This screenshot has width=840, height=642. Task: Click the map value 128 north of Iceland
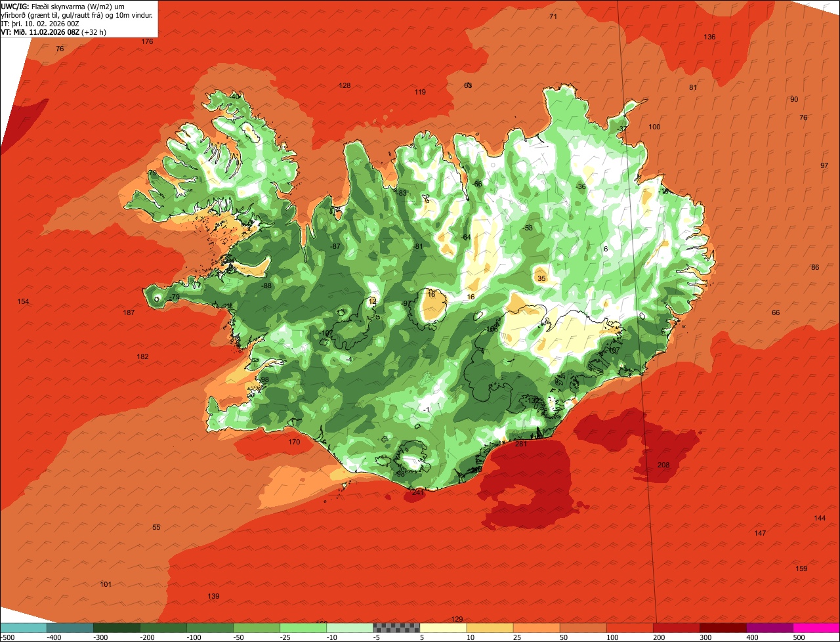(345, 85)
